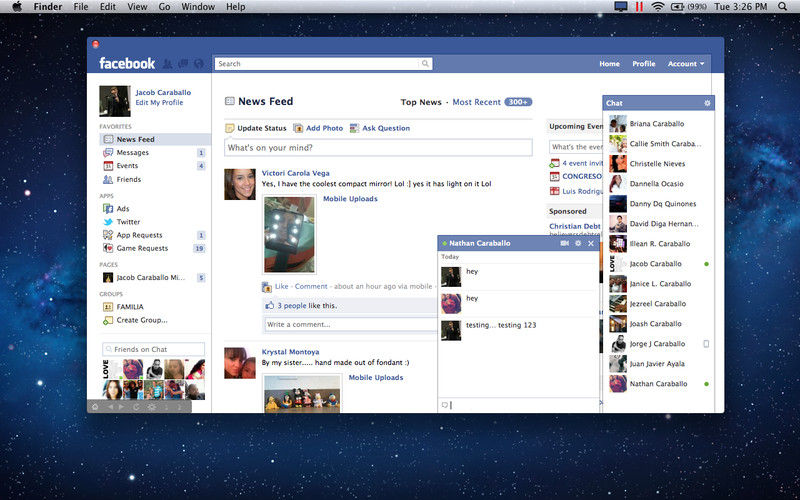800x500 pixels.
Task: Click Messages icon in left sidebar
Action: tap(108, 153)
